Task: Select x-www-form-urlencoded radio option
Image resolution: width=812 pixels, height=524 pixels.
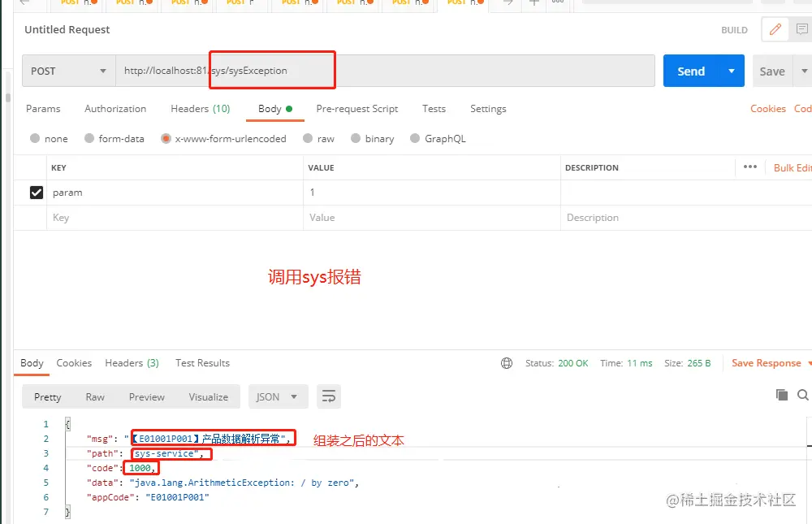Action: 166,138
